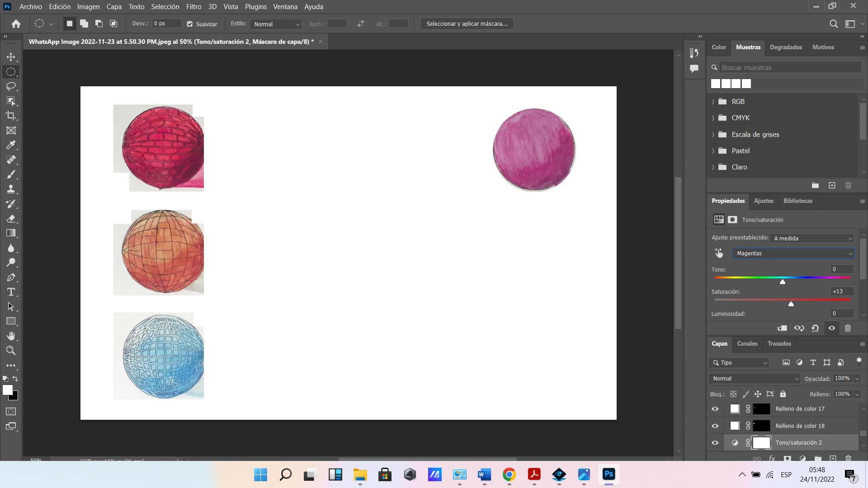868x488 pixels.
Task: Open the Estilo Normal dropdown
Action: [x=276, y=24]
